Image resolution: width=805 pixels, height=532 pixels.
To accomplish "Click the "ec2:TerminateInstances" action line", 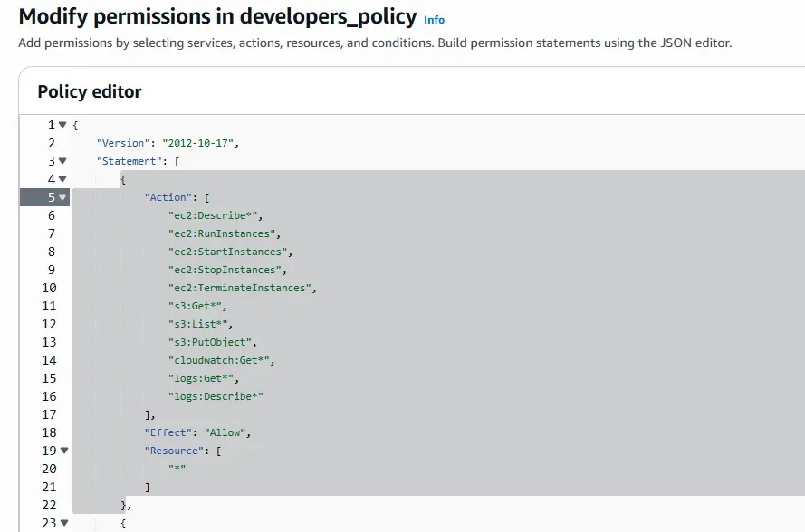I will pyautogui.click(x=241, y=288).
